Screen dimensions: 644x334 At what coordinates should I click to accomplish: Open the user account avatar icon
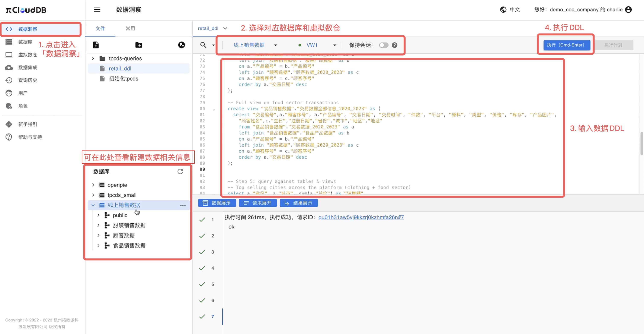pos(628,10)
